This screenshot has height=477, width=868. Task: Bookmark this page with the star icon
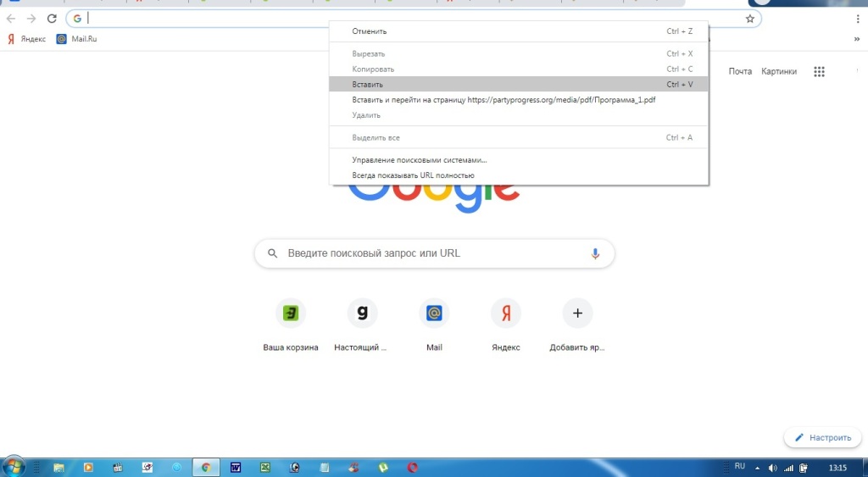[750, 19]
